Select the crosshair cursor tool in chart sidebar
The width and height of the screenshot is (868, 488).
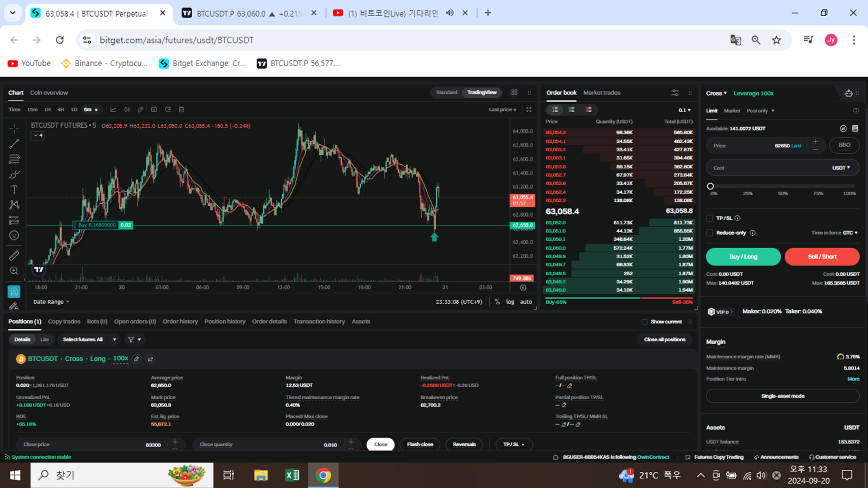(x=14, y=129)
